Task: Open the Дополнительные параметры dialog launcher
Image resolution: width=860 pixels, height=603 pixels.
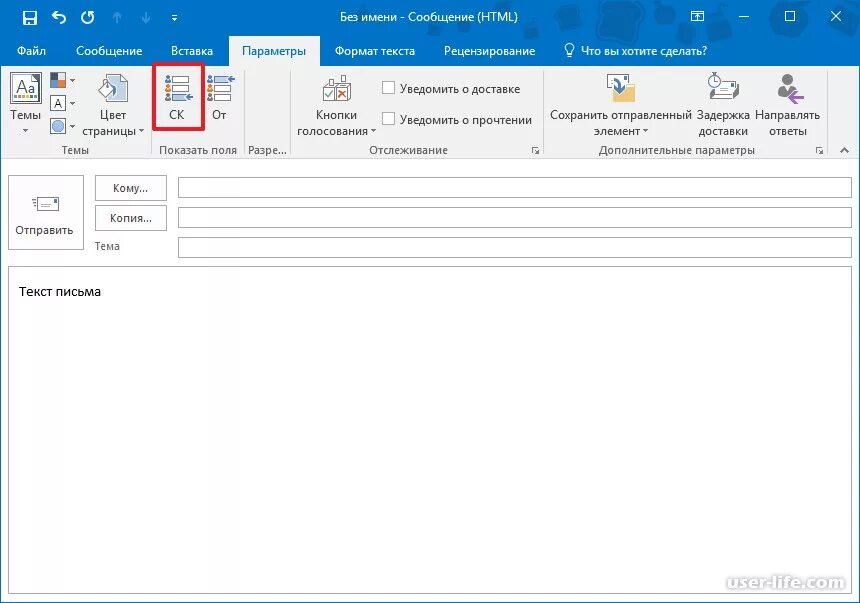Action: [x=819, y=150]
